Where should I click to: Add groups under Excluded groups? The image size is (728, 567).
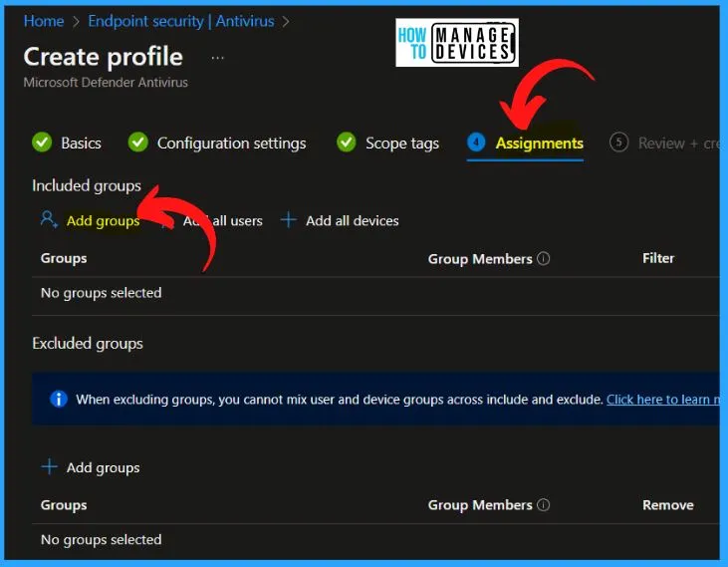coord(103,467)
